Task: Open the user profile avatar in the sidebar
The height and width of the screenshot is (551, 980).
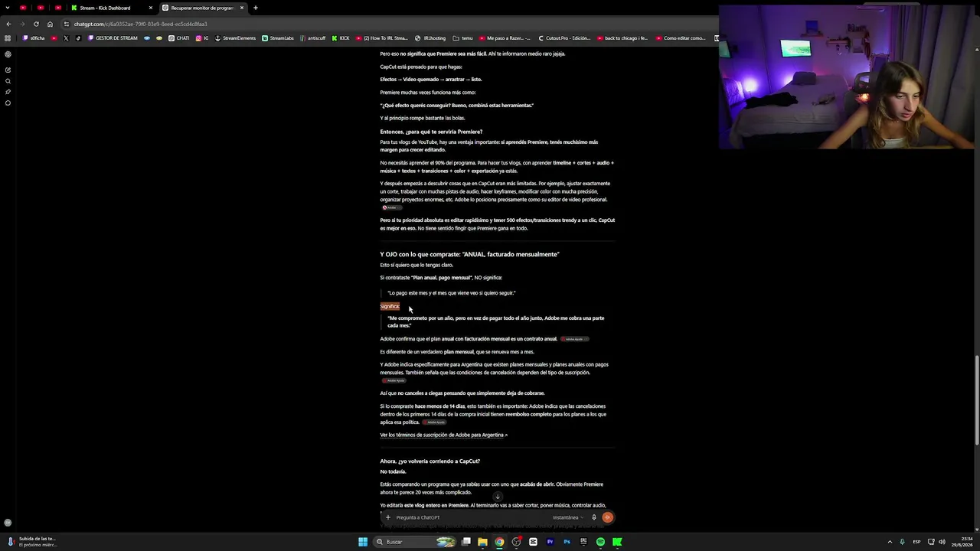Action: pos(8,523)
